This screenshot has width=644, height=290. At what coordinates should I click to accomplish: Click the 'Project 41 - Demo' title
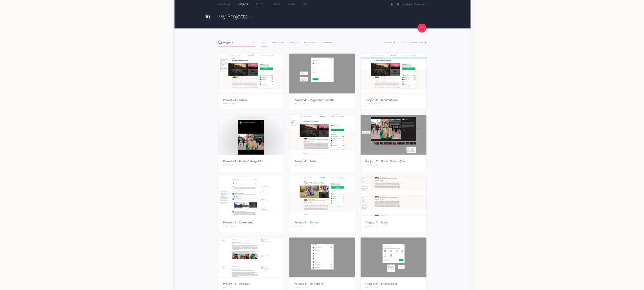[x=306, y=223]
